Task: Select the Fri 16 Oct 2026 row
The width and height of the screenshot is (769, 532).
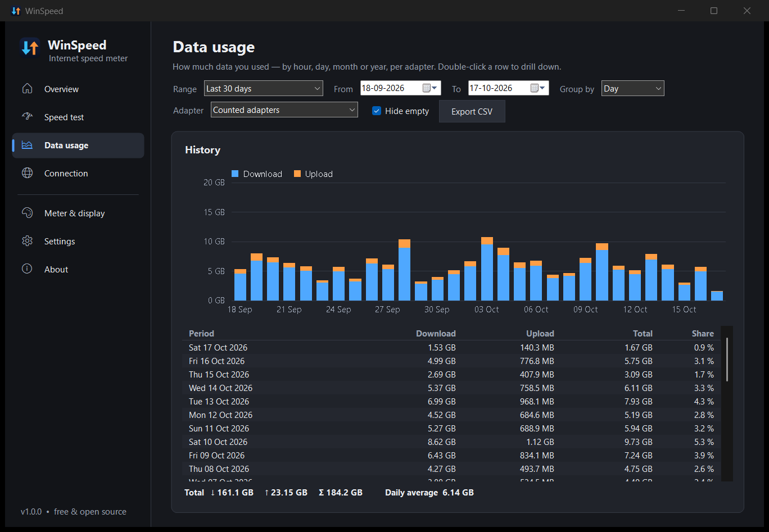Action: coord(451,361)
